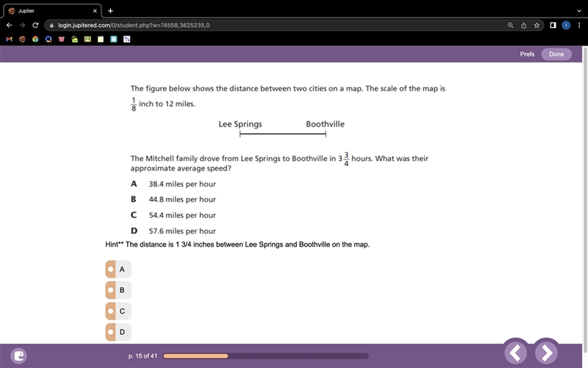
Task: Click the text 54.4 miles per hour
Action: tap(182, 215)
